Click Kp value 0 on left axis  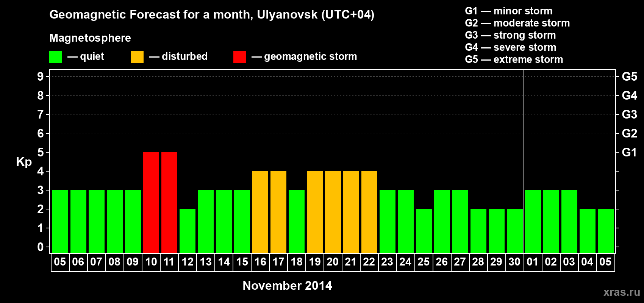pyautogui.click(x=41, y=247)
